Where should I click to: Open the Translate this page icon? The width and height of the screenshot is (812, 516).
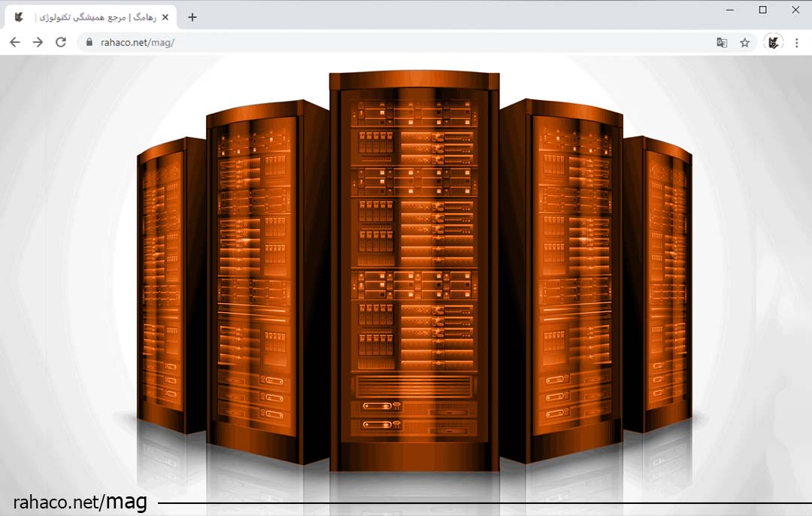click(x=722, y=43)
